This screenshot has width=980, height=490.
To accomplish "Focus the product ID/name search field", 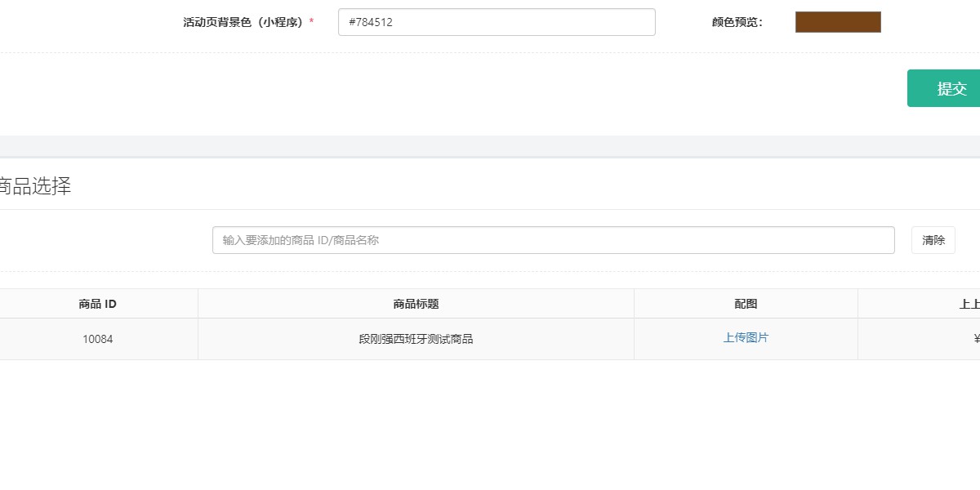I will [554, 240].
